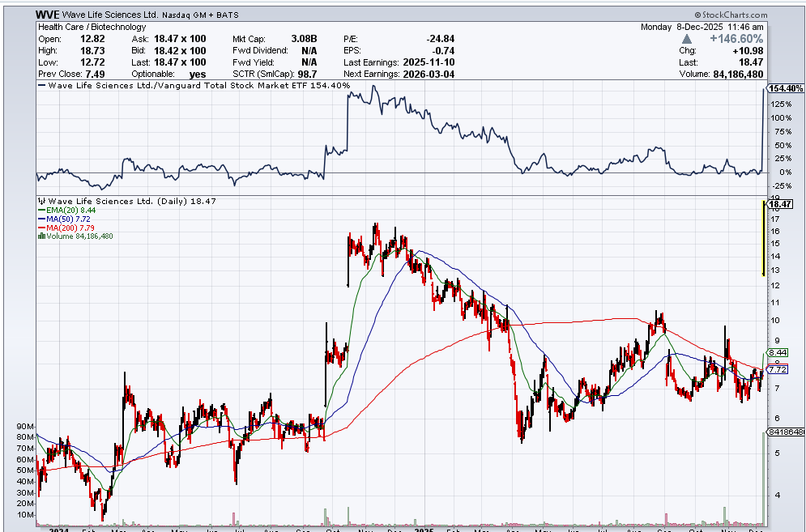Viewport: 806px width, 532px height.
Task: Click the 84186480 volume axis tag
Action: pyautogui.click(x=787, y=432)
